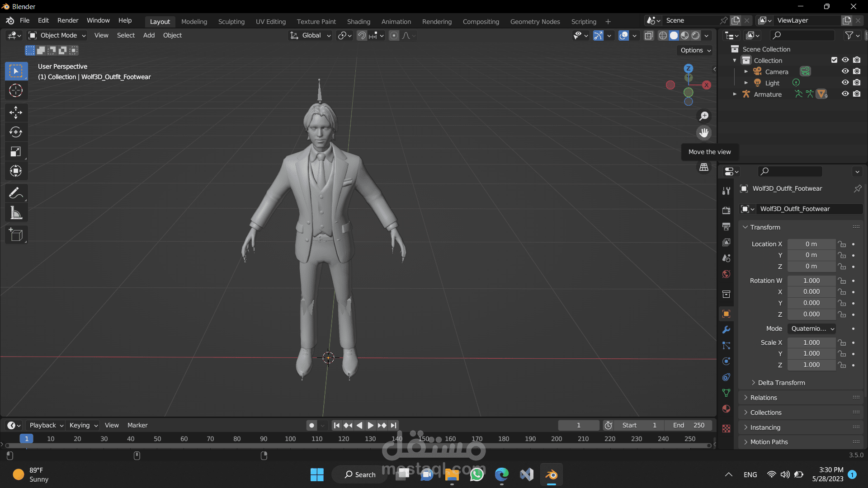Disable Light rendering camera icon
The width and height of the screenshot is (868, 488).
click(857, 83)
